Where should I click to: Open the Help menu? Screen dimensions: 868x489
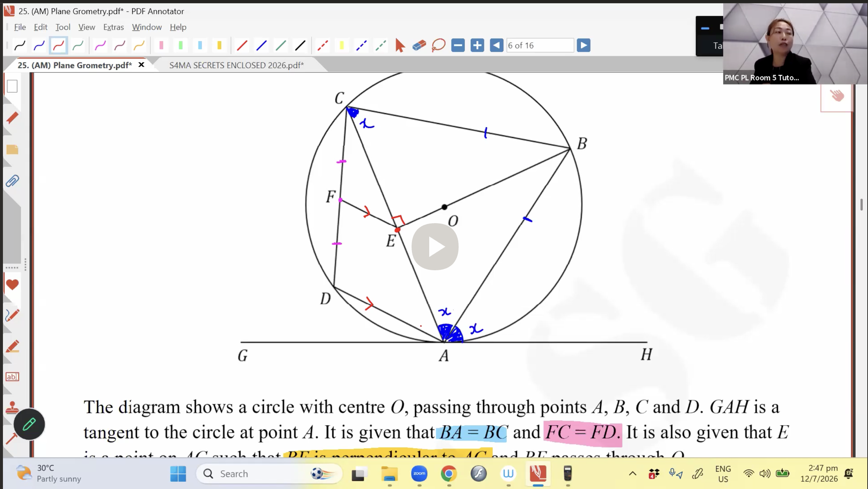click(178, 27)
